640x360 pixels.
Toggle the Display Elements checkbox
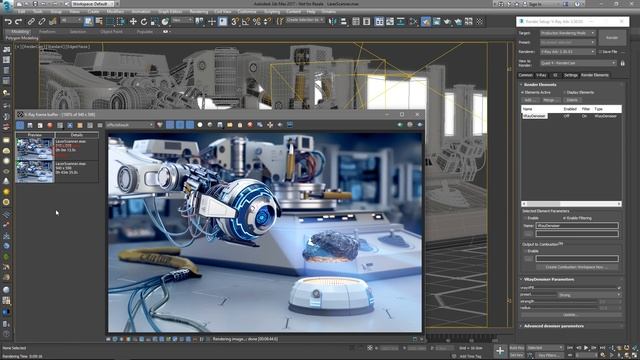click(565, 93)
